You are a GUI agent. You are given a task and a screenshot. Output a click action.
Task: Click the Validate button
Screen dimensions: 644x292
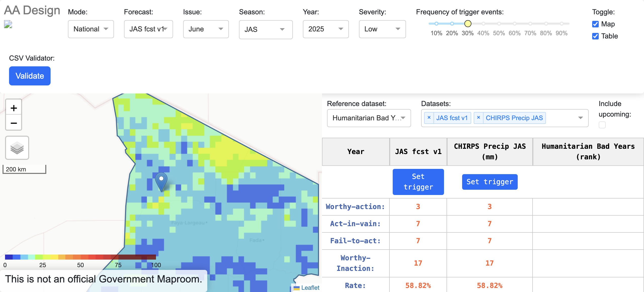[x=30, y=76]
